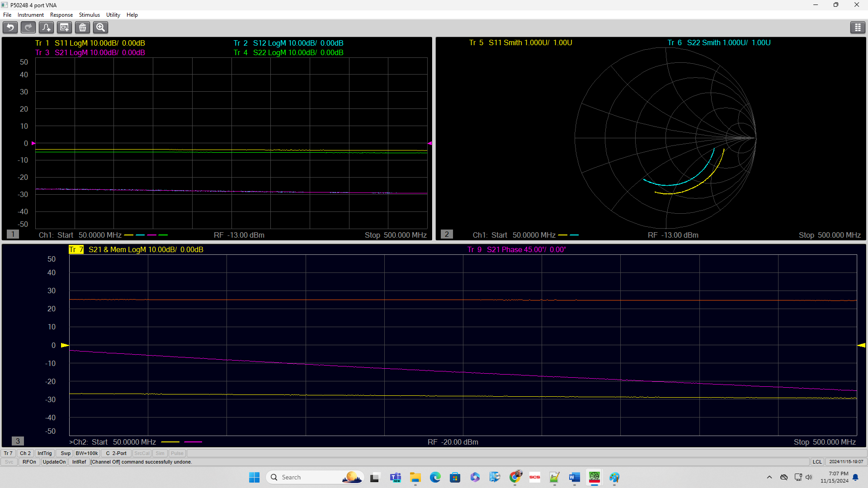Image resolution: width=868 pixels, height=488 pixels.
Task: Toggle RFOn RF power status
Action: pos(29,462)
